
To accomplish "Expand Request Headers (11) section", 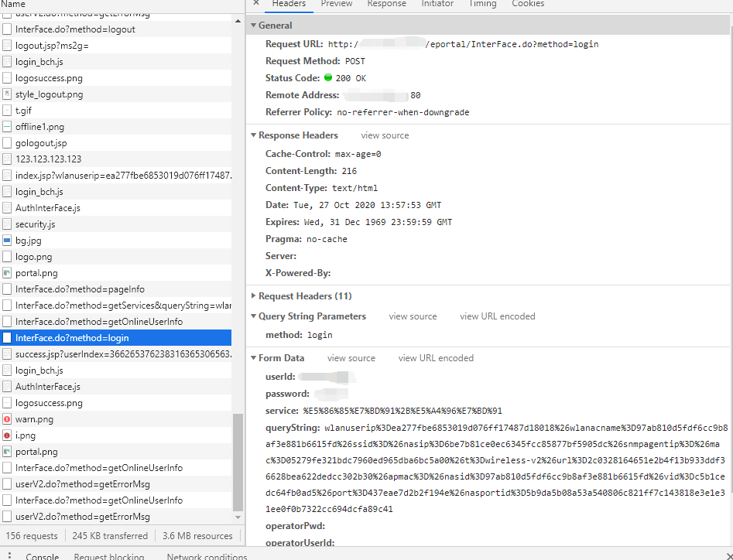I will [x=253, y=295].
